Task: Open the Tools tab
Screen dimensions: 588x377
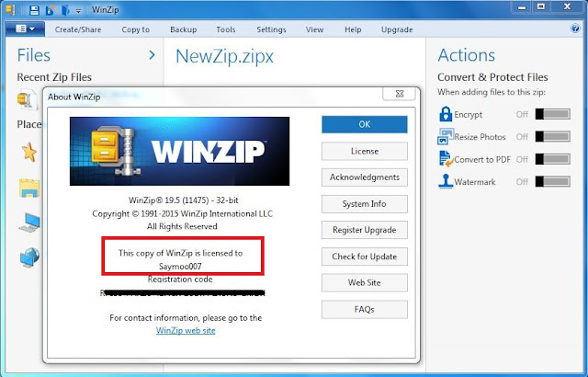Action: coord(226,29)
